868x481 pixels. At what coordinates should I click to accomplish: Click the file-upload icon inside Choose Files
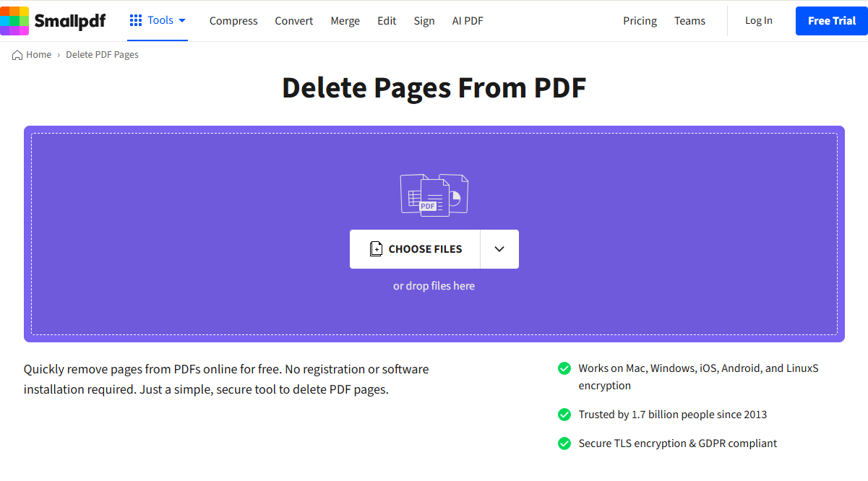[375, 248]
